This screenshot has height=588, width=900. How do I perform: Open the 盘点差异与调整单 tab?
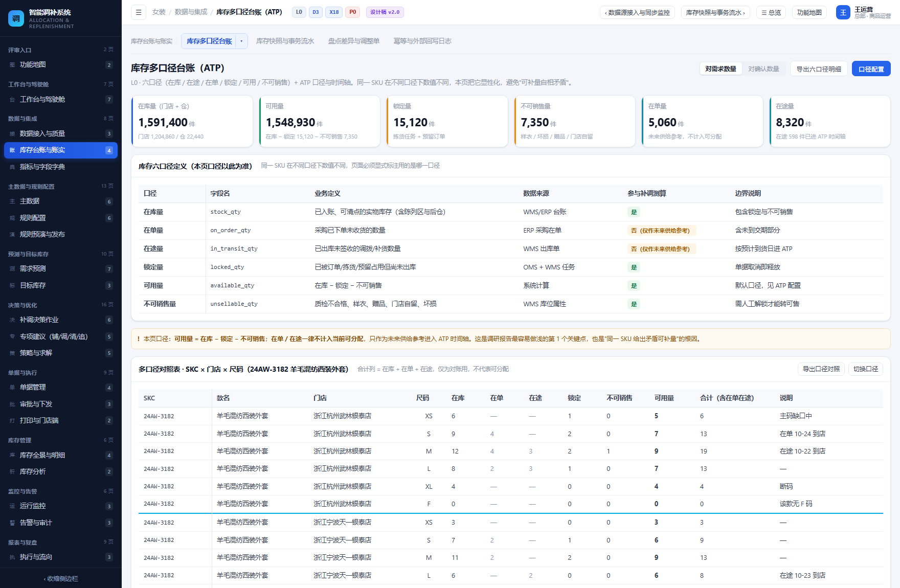pyautogui.click(x=354, y=41)
